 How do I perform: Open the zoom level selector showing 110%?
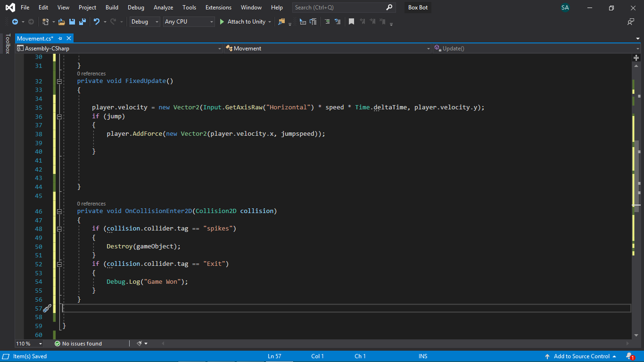[28, 343]
